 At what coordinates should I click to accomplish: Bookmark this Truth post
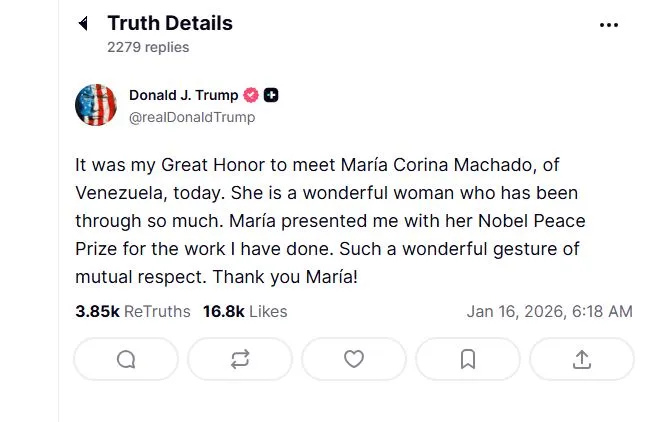(x=468, y=360)
